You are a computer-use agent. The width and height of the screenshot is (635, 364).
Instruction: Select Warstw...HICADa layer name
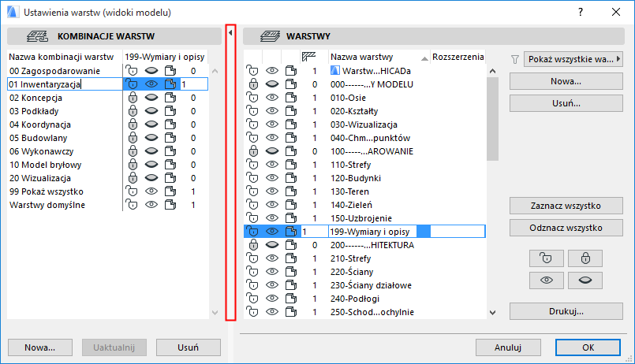[376, 71]
